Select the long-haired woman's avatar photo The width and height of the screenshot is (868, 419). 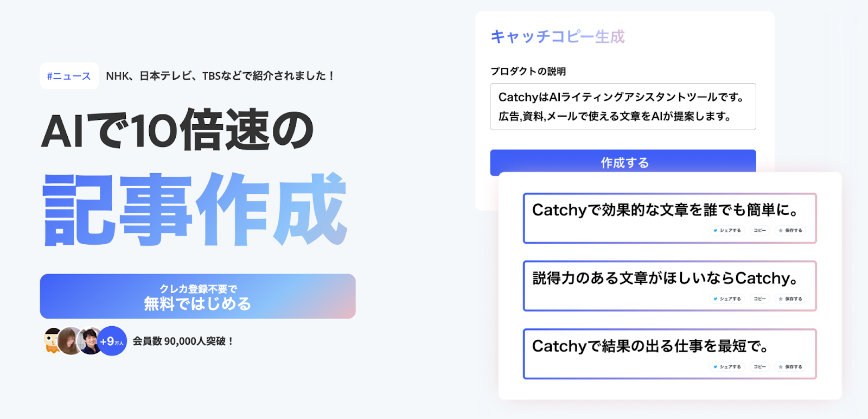[71, 341]
